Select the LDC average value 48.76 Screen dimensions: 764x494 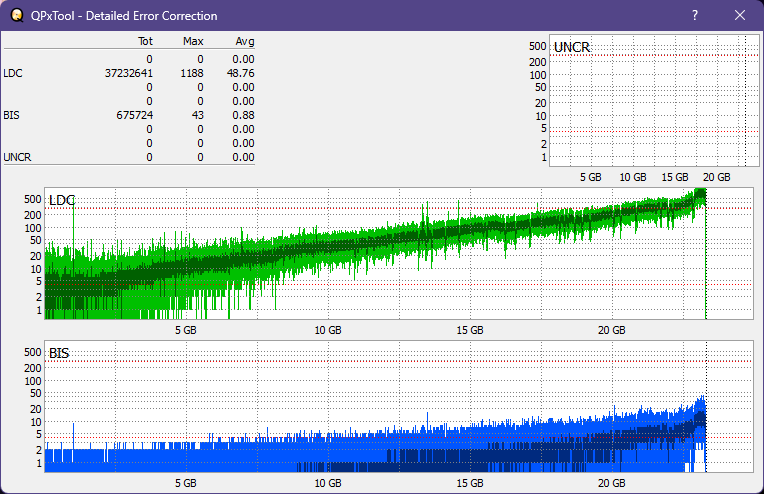tap(241, 73)
